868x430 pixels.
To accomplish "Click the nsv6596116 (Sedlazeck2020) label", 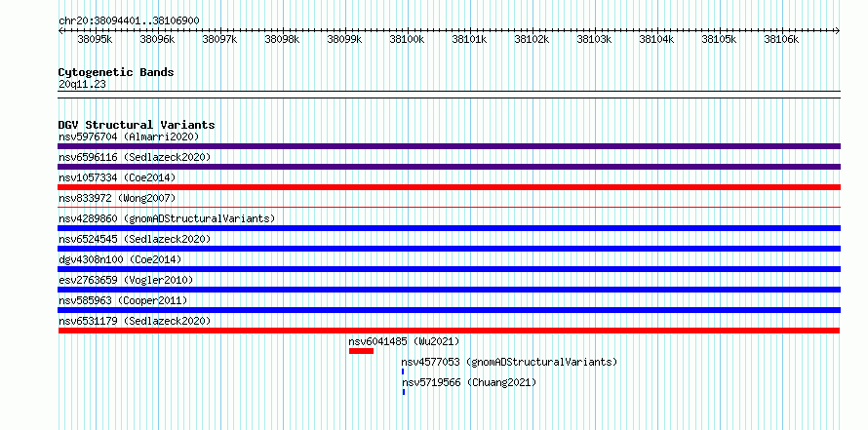I will (x=135, y=157).
